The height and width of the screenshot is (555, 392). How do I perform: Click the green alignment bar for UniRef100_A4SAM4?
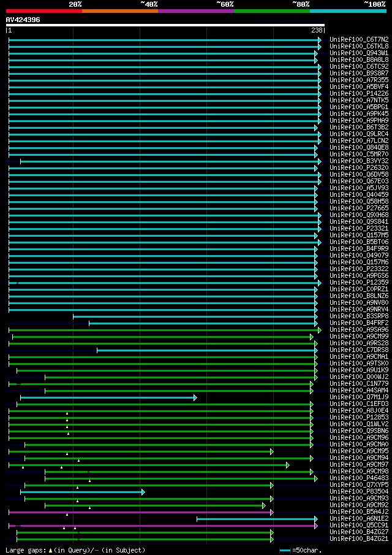[x=179, y=391]
